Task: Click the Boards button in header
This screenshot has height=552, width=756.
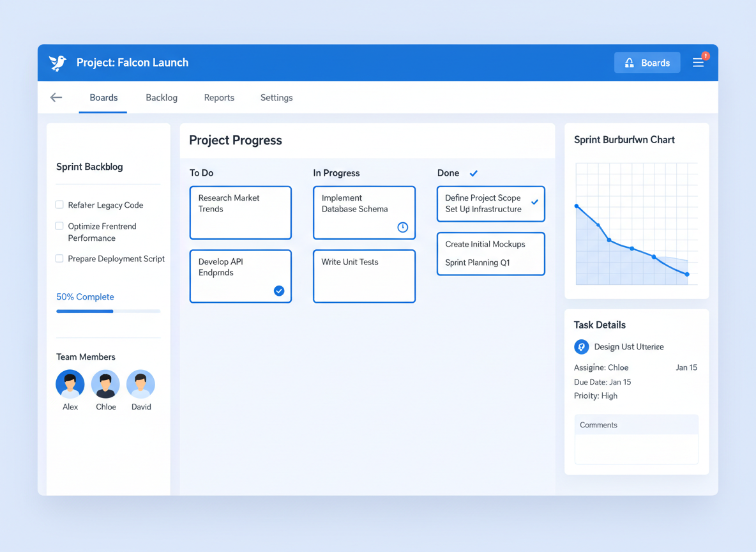Action: [647, 63]
